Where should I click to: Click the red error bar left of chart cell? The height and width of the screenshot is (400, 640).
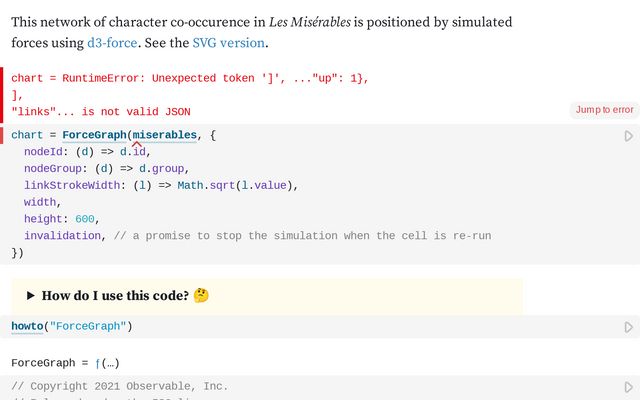click(3, 135)
